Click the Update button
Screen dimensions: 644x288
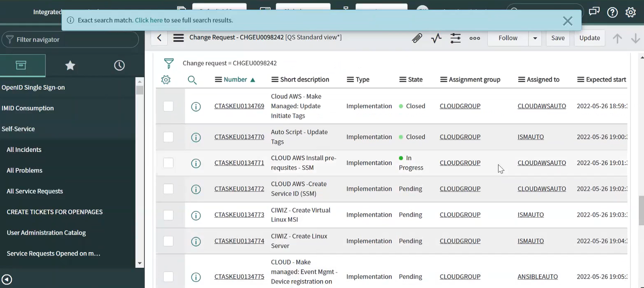589,38
